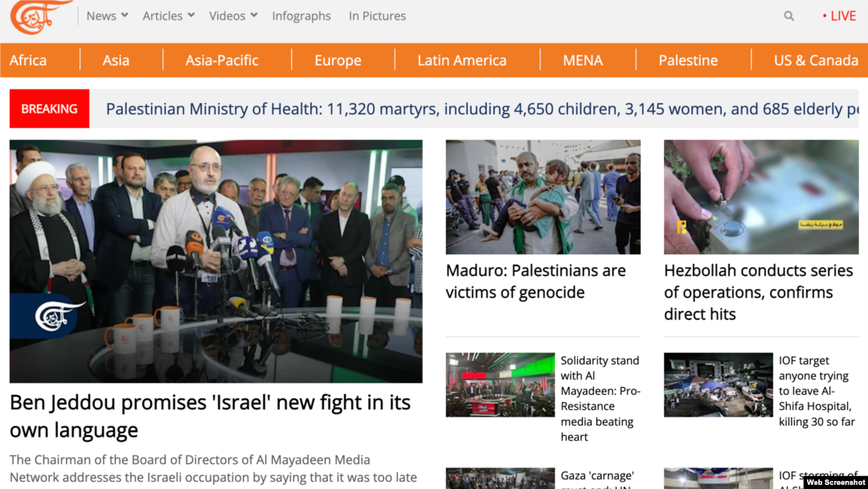Click the red LIVE indicator
868x489 pixels.
[x=839, y=16]
